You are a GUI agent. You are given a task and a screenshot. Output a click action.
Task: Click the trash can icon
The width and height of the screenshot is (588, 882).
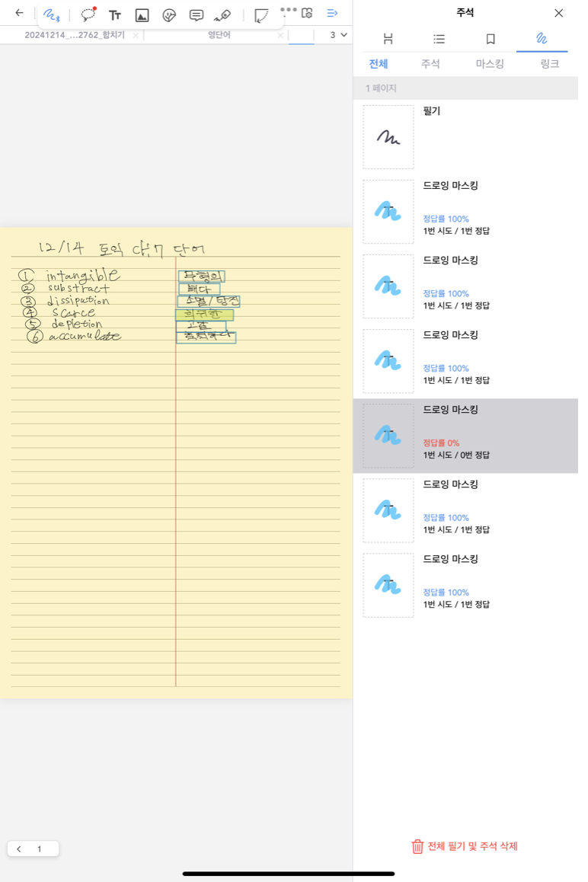point(417,846)
